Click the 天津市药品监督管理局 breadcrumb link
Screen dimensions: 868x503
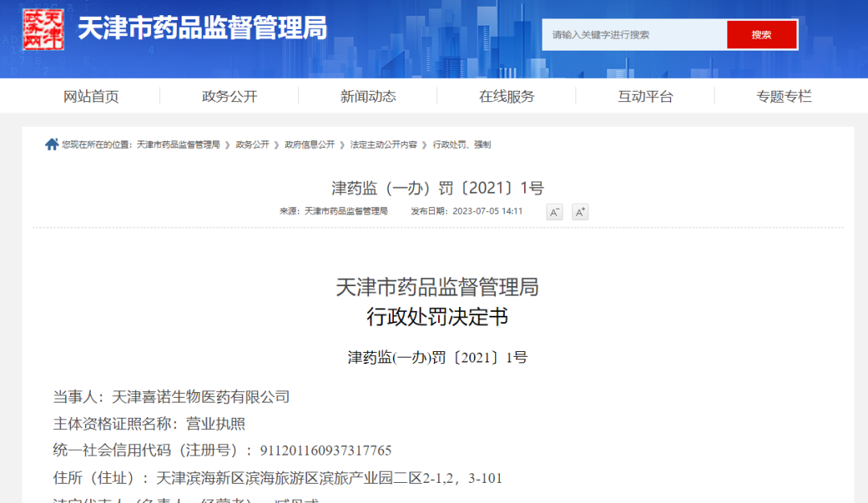[x=178, y=145]
